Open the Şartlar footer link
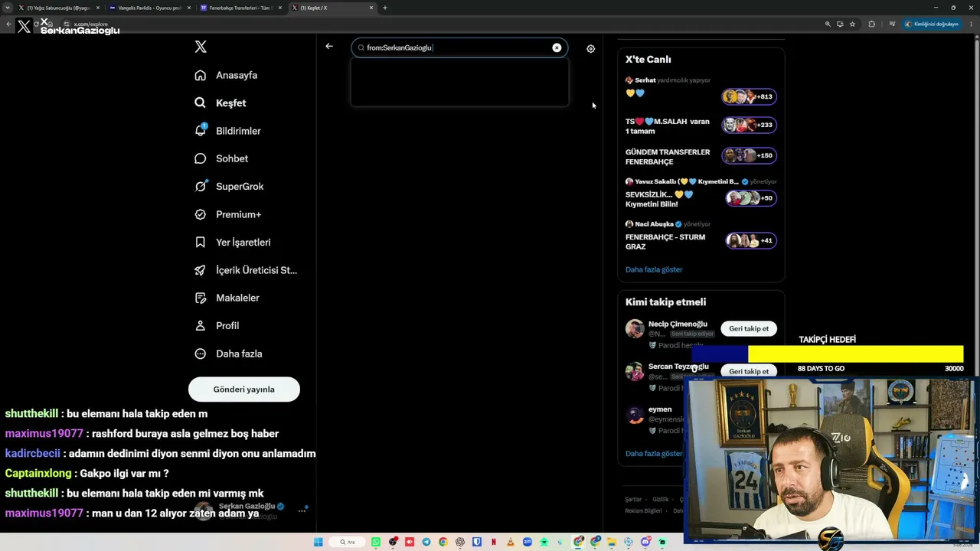The image size is (980, 551). coord(633,499)
